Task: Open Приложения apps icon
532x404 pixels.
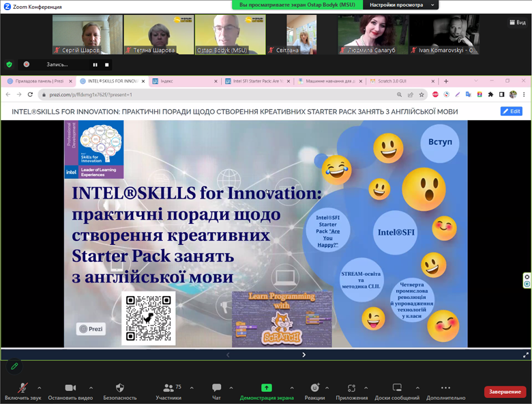Action: (x=352, y=388)
